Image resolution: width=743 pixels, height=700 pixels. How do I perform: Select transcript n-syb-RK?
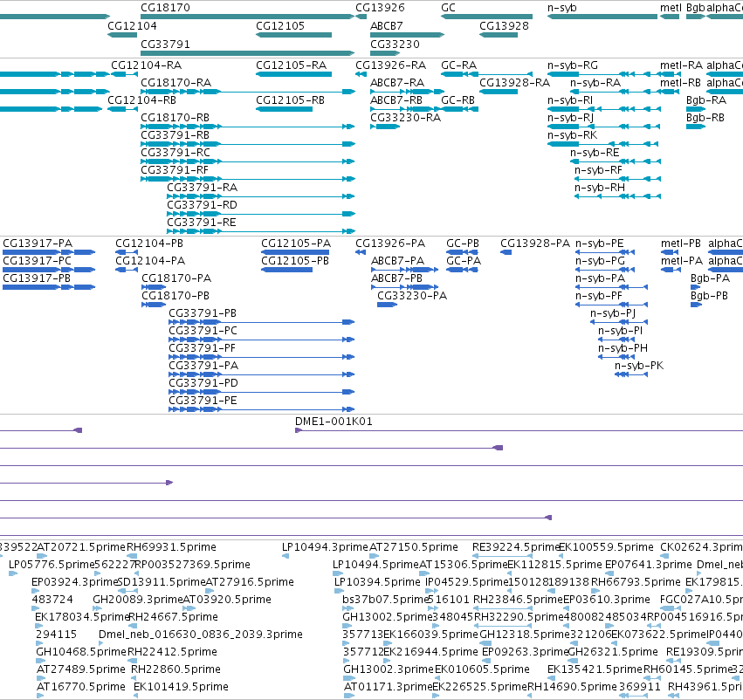coord(572,135)
